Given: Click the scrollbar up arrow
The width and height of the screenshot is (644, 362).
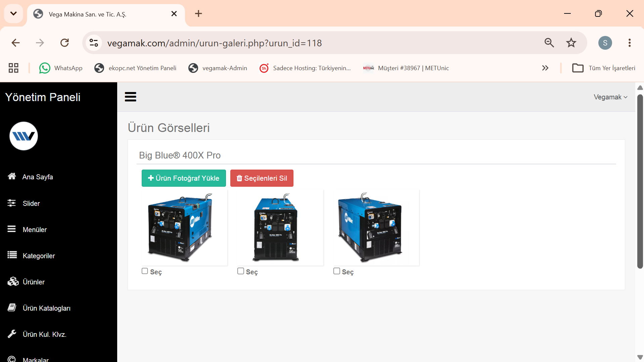Looking at the screenshot, I should tap(640, 88).
